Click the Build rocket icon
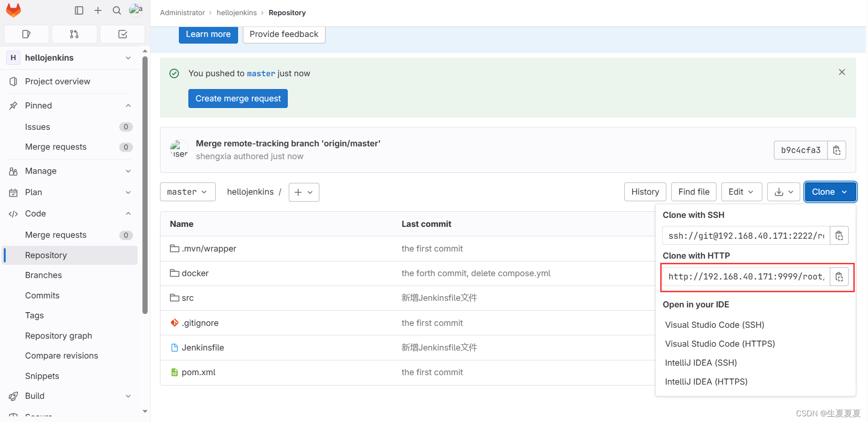Screen dimensions: 868x422 (x=13, y=396)
